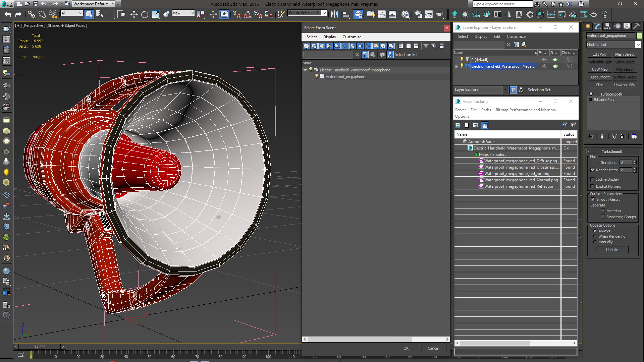Click the UVW Map modifier button
The width and height of the screenshot is (644, 362).
coord(599,69)
